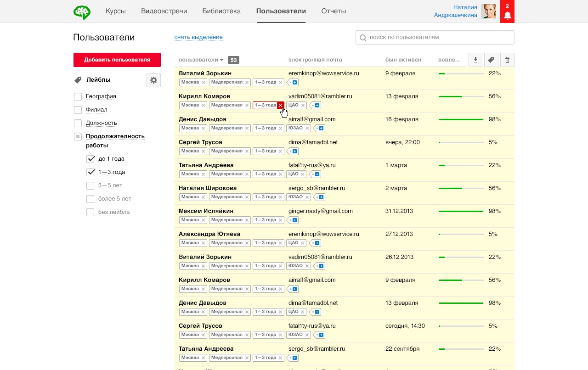The image size is (588, 370).
Task: Click the highlighted red remove-tag X
Action: (x=281, y=105)
